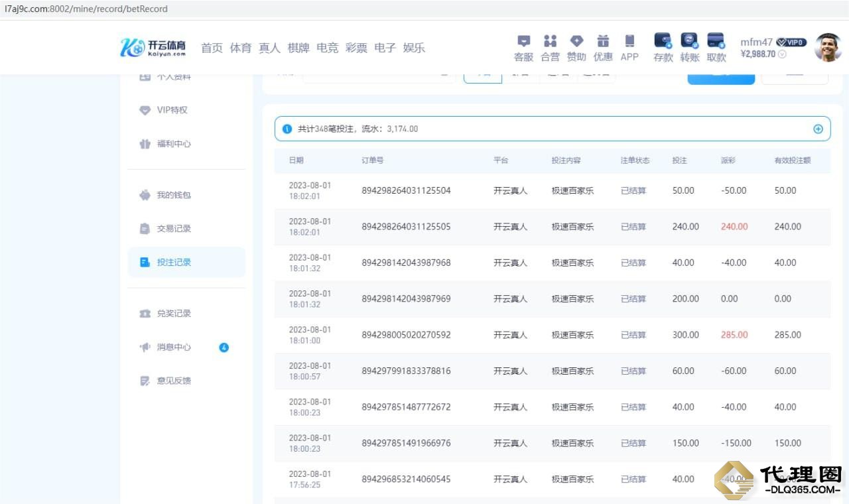849x504 pixels.
Task: Click order number 894298142043987968
Action: [x=406, y=263]
